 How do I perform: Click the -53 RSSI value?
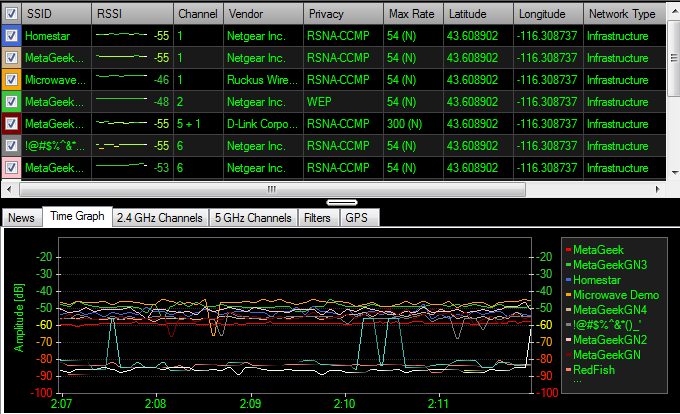point(161,168)
